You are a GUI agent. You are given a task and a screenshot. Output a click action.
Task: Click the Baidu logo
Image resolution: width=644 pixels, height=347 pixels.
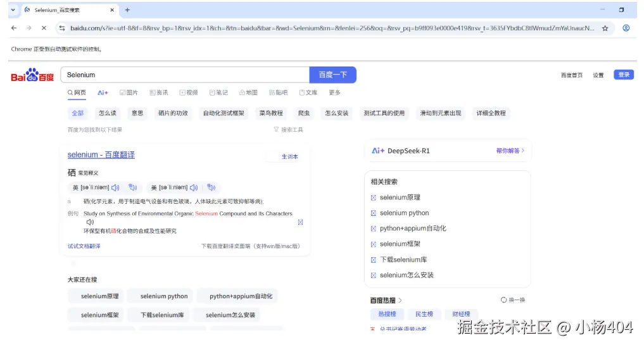coord(32,75)
